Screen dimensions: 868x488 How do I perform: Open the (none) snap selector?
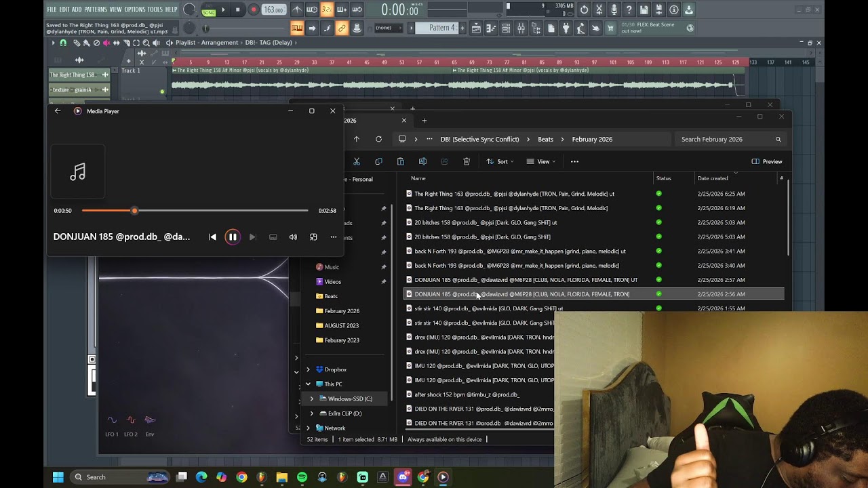tap(388, 28)
